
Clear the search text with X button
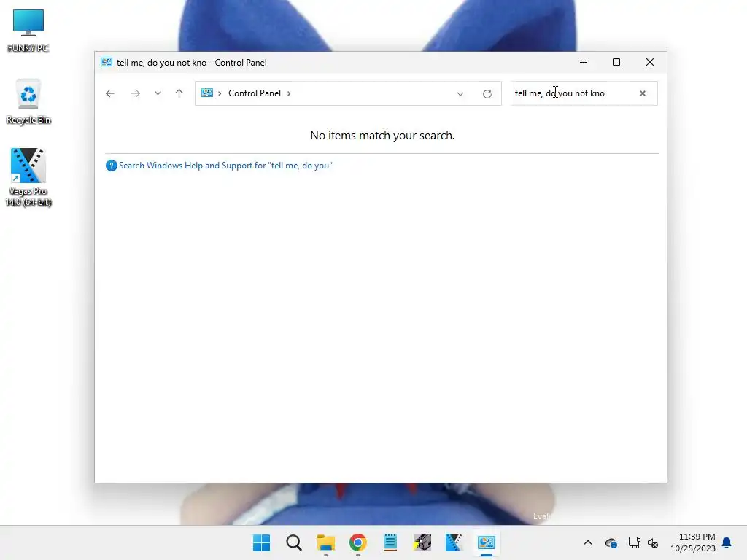643,93
